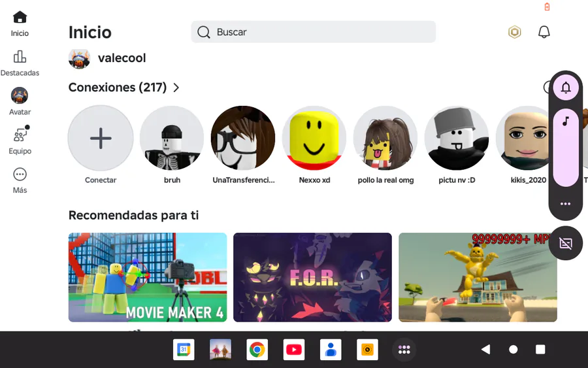Open the gallery photo app in taskbar
Screen dimensions: 588x368
pos(221,350)
